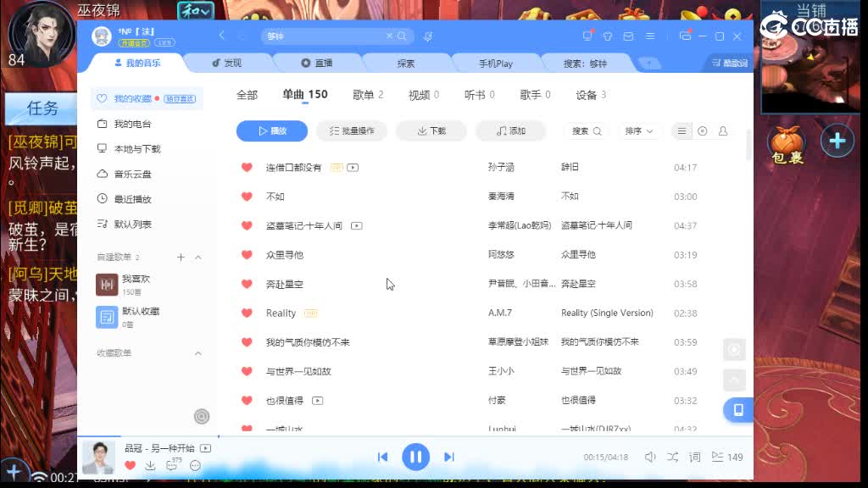Viewport: 868px width, 488px height.
Task: Clear the search box text
Action: pos(389,36)
